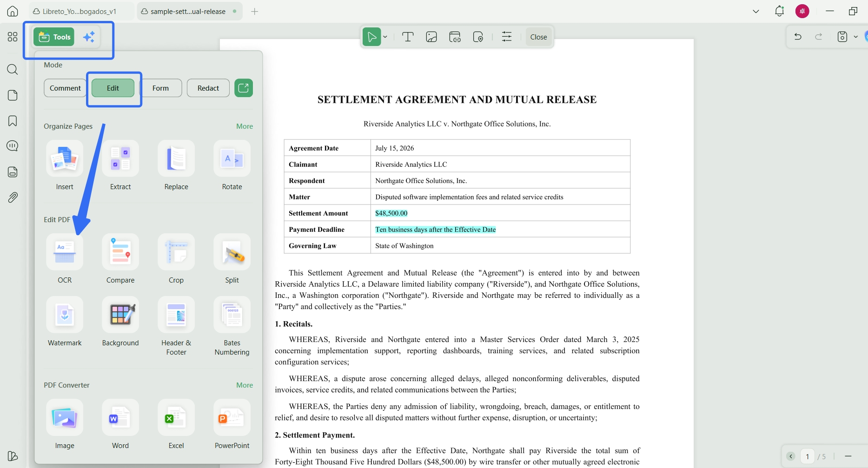Select the Crop tool icon

tap(176, 252)
